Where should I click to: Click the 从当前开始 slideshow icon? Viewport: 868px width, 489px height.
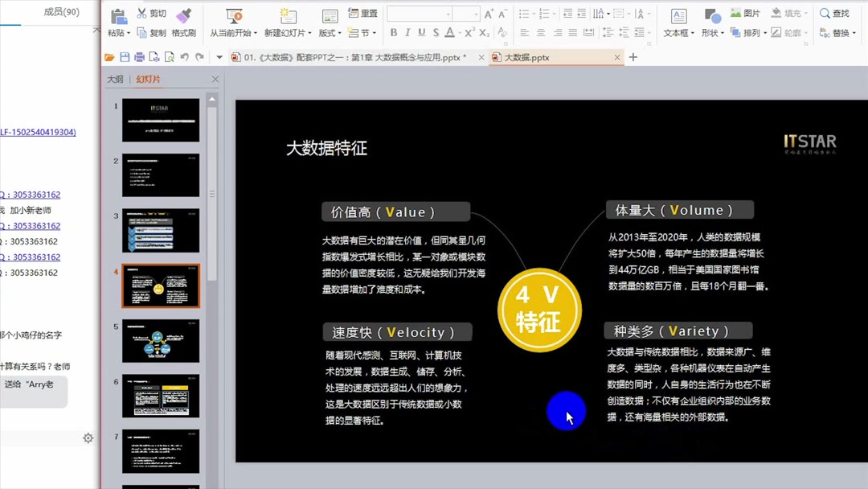click(x=236, y=16)
